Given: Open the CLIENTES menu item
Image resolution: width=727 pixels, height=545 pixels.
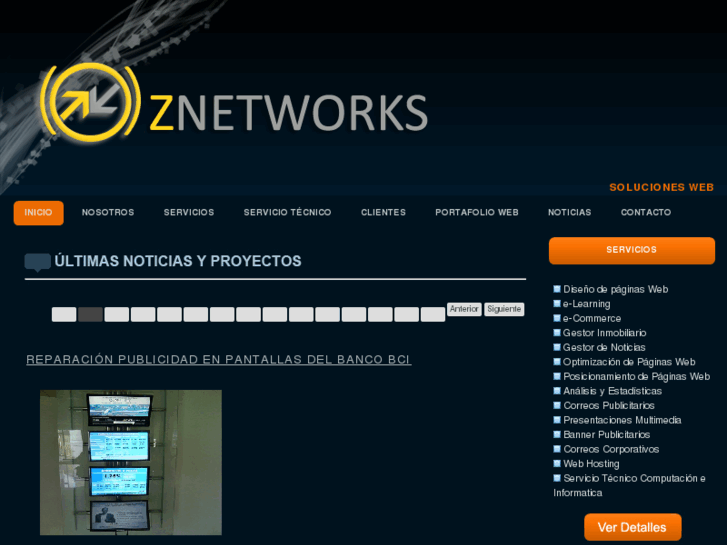Looking at the screenshot, I should pos(383,212).
